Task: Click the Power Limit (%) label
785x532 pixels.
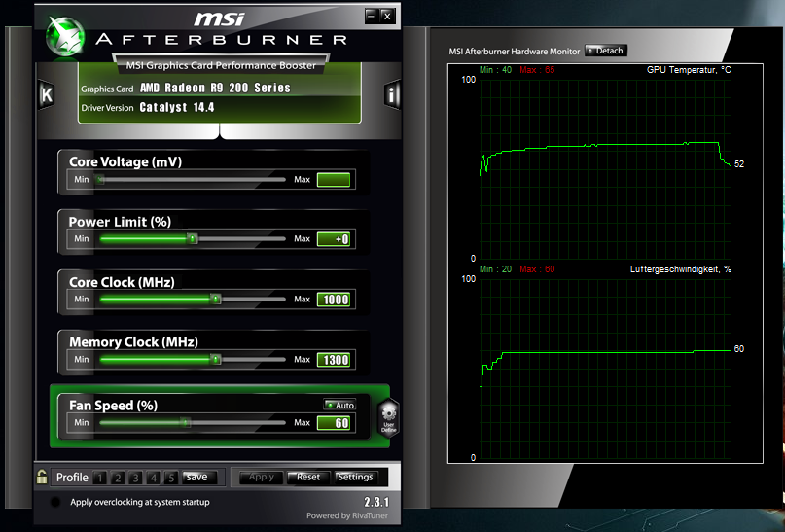Action: tap(120, 222)
